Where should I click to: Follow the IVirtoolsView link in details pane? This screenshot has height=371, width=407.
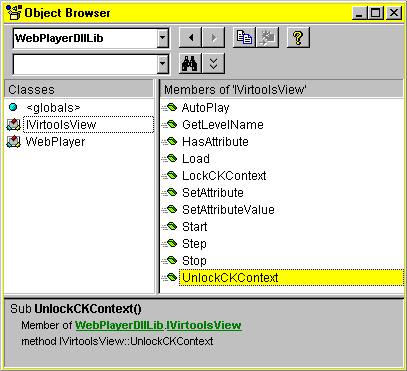pyautogui.click(x=204, y=325)
